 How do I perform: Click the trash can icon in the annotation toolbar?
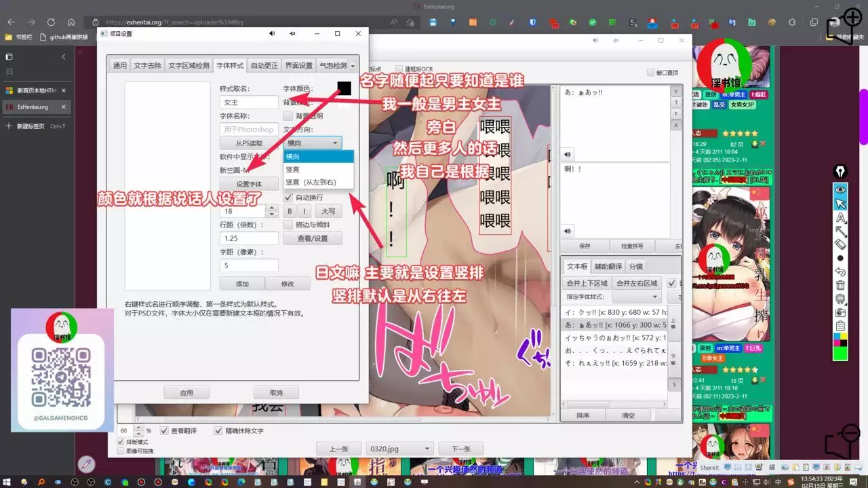point(840,286)
